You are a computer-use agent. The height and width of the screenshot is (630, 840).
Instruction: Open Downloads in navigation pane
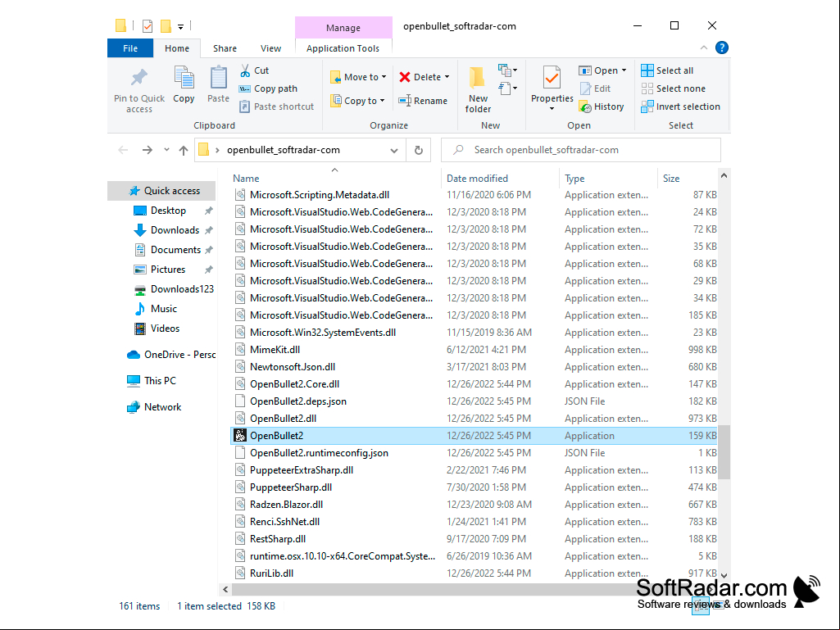(175, 230)
